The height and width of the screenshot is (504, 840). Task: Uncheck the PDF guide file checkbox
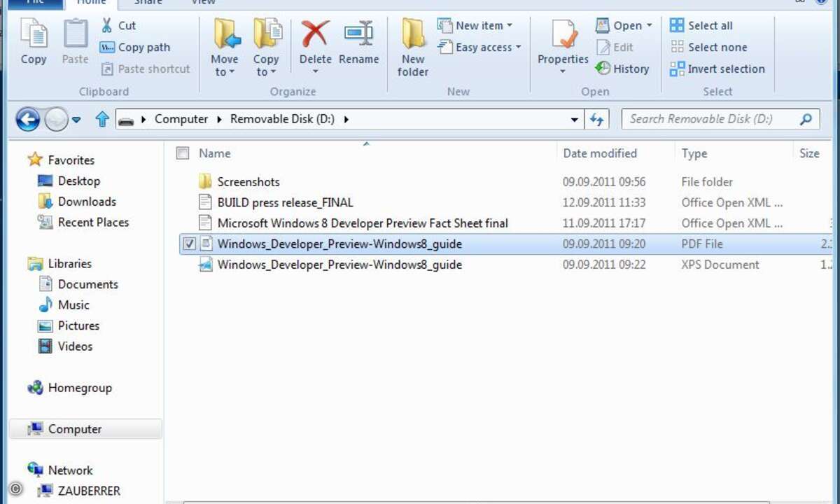click(x=189, y=244)
